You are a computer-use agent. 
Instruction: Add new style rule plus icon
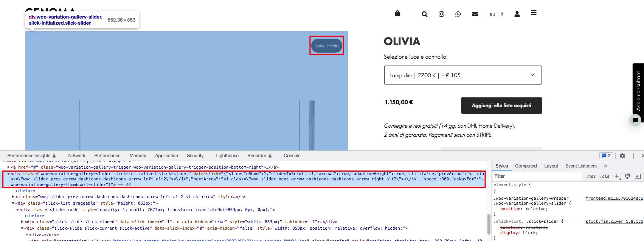[x=617, y=176]
